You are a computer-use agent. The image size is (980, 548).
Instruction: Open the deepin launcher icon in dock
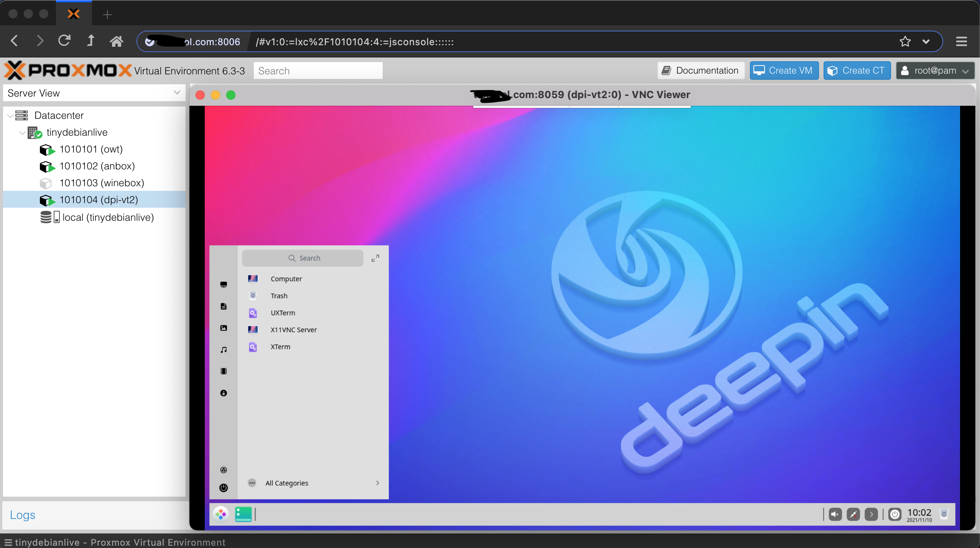[221, 514]
